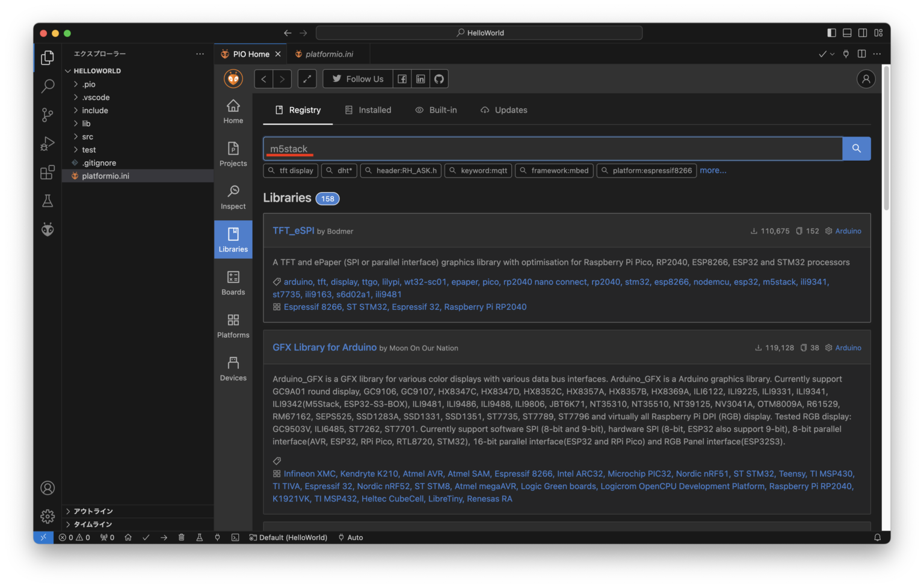
Task: Open the Libraries panel in PIO sidebar
Action: click(x=233, y=240)
